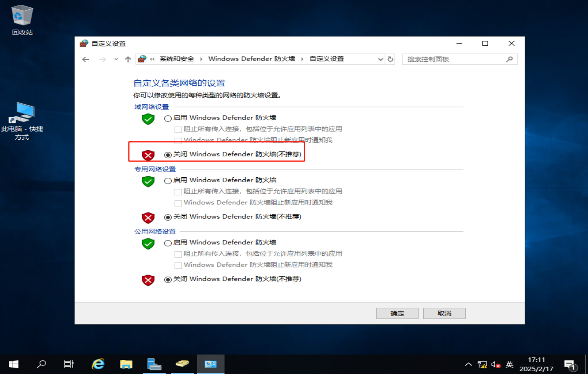This screenshot has width=588, height=374.
Task: Click the firewall icon in address bar
Action: pos(142,59)
